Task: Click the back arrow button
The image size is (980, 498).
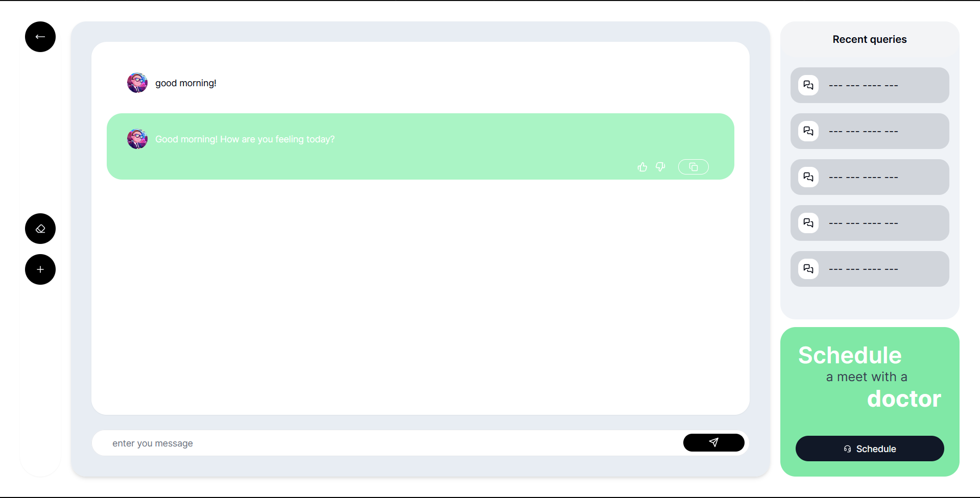Action: coord(40,37)
